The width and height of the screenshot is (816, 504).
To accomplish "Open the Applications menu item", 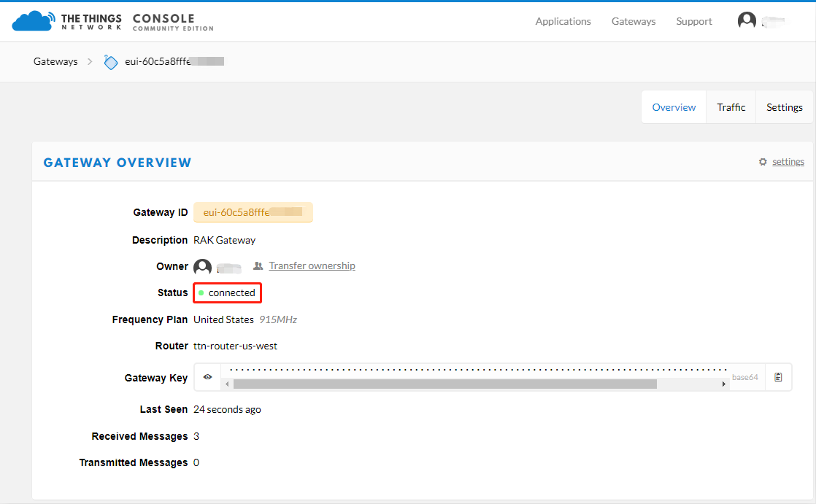I will [563, 21].
